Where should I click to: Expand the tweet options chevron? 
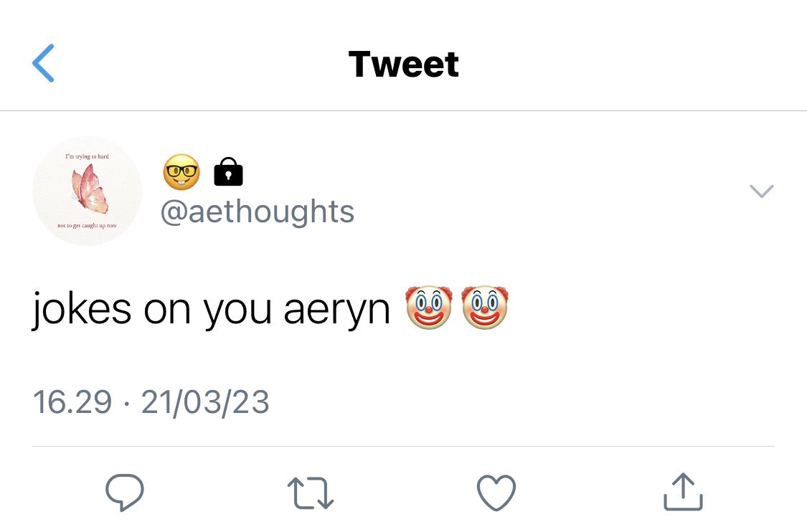[x=762, y=191]
